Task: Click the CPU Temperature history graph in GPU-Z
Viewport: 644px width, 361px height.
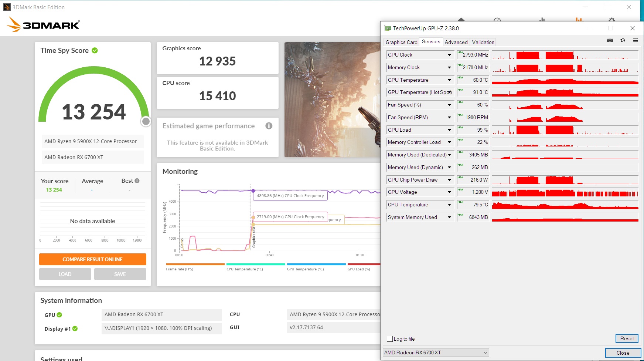Action: click(x=565, y=205)
